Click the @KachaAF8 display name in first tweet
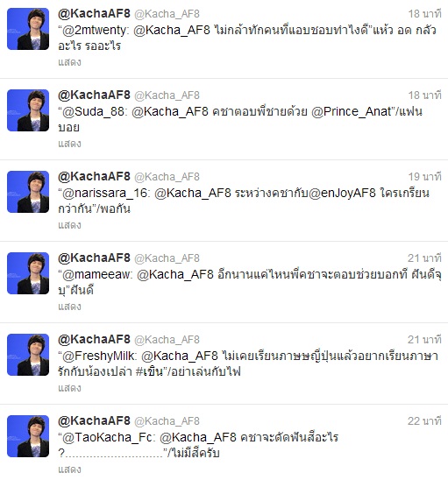The height and width of the screenshot is (480, 448). (x=94, y=14)
